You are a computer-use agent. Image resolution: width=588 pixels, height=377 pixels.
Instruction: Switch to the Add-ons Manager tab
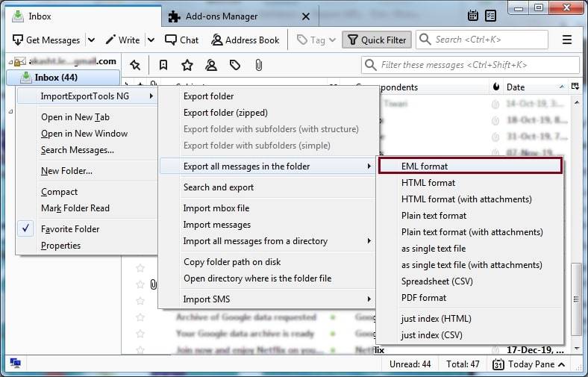pos(221,16)
